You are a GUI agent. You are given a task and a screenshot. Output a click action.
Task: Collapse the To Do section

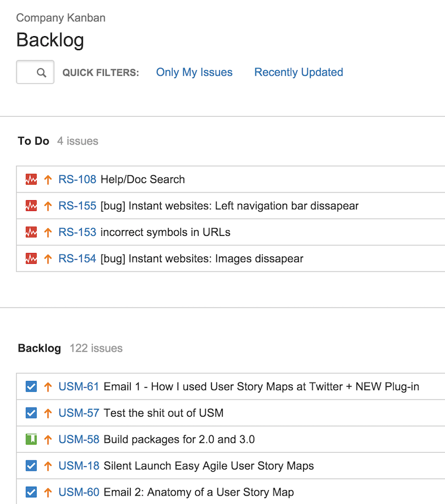33,141
